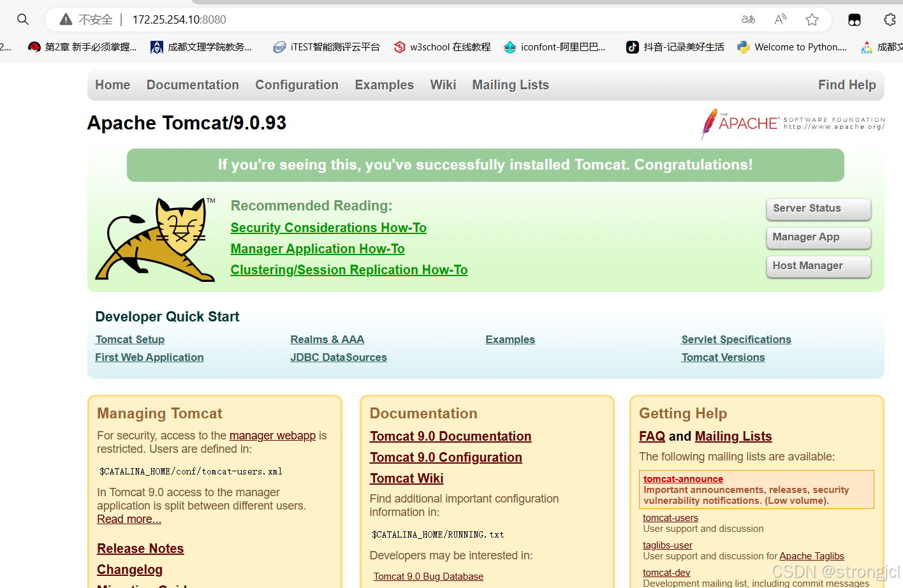Screen dimensions: 903x588
Task: Click the Apache Software Foundation logo
Action: tap(793, 123)
